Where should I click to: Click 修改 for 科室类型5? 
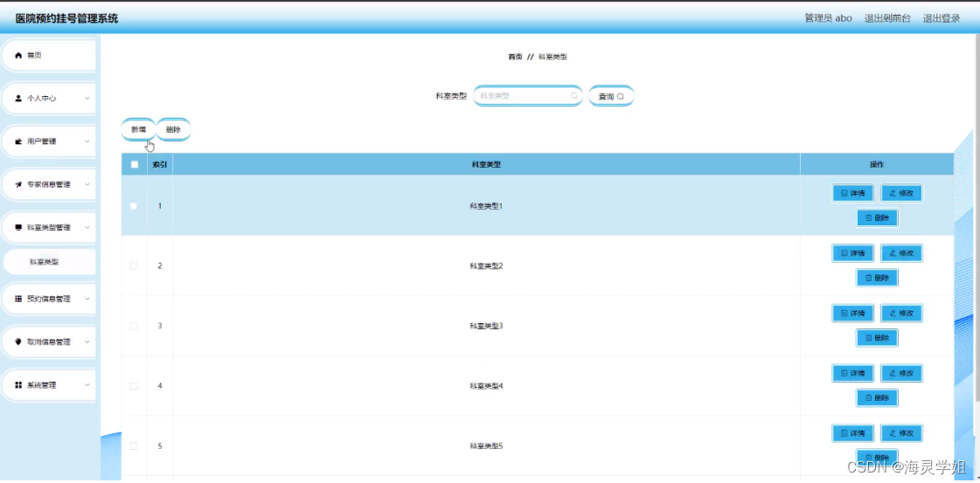tap(902, 433)
